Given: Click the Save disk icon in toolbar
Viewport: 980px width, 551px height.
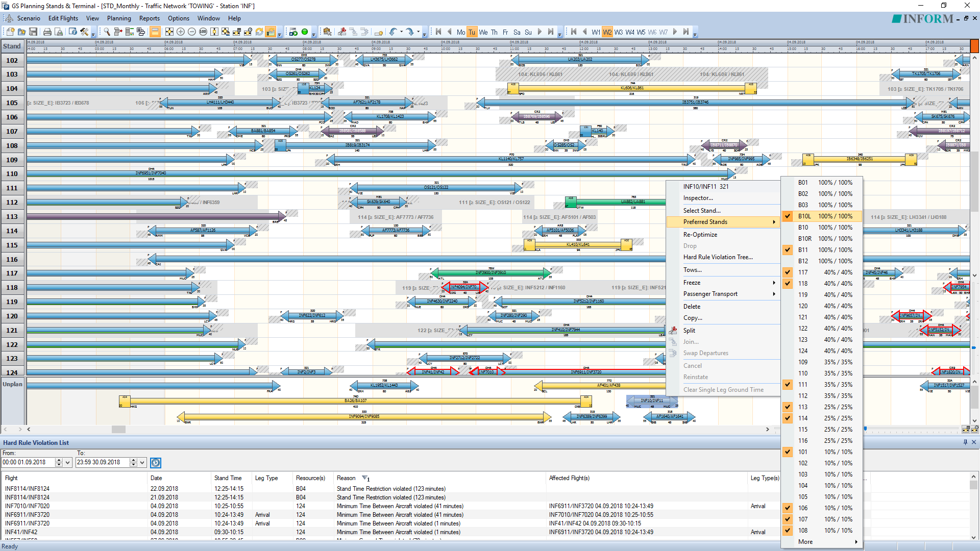Looking at the screenshot, I should coord(33,32).
